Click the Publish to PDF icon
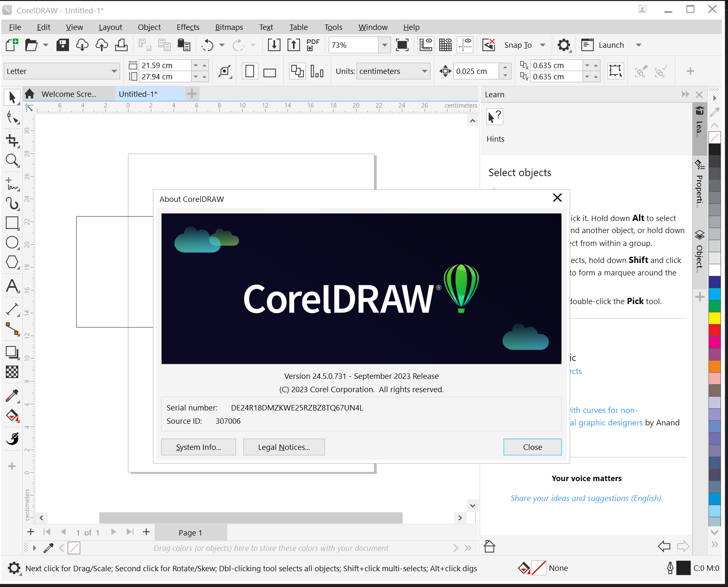This screenshot has height=587, width=728. (x=313, y=45)
